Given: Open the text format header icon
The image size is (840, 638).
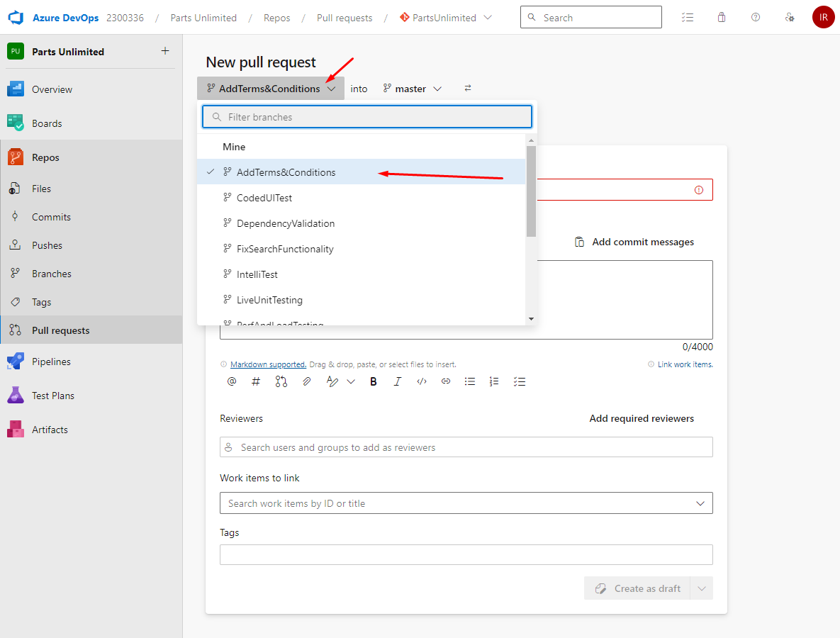Looking at the screenshot, I should click(332, 381).
